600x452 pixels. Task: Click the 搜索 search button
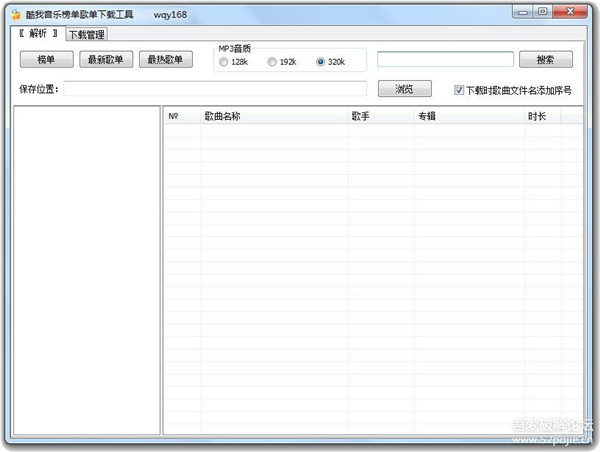[546, 60]
